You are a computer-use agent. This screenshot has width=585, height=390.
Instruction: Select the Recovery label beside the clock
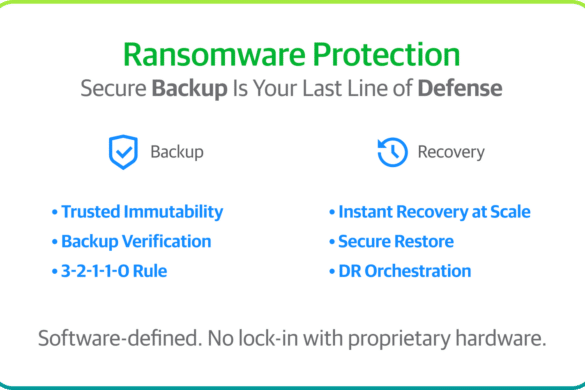(451, 152)
